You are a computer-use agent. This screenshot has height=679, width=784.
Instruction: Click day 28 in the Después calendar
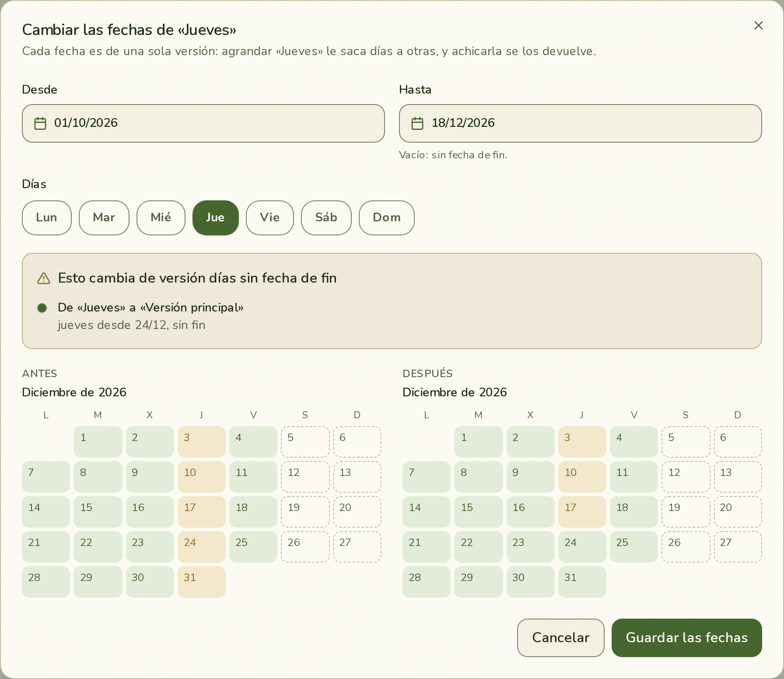427,582
